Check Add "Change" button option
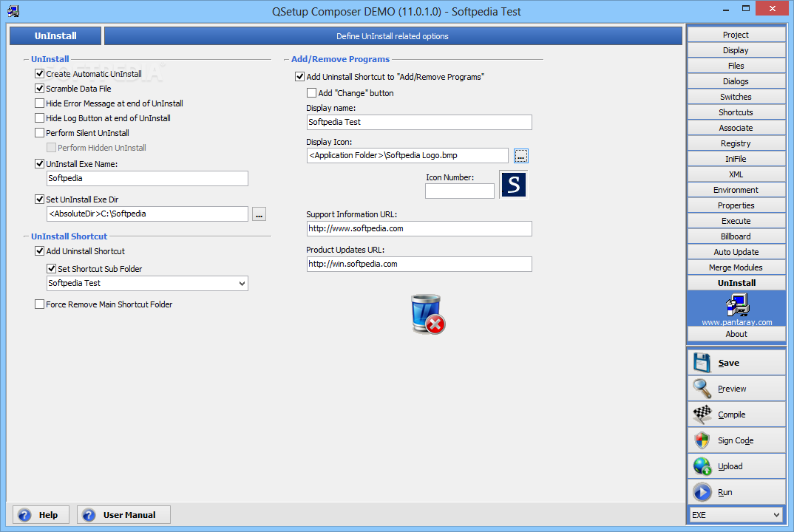794x532 pixels. 311,93
